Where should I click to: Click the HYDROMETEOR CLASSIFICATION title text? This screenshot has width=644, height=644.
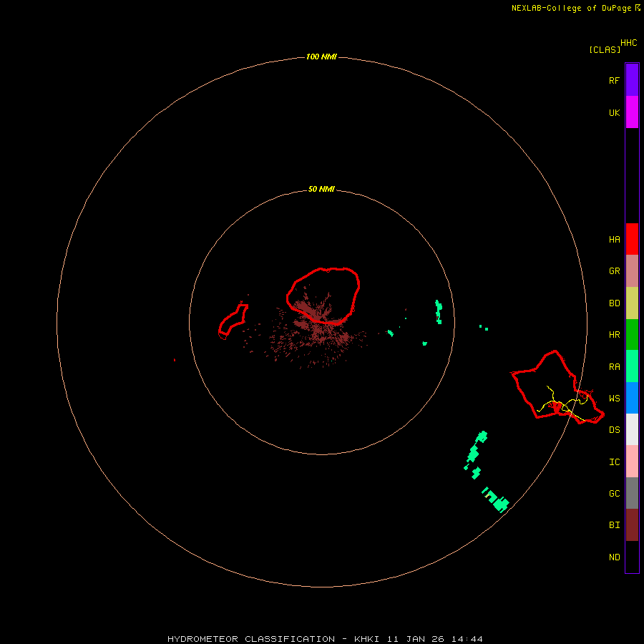(251, 639)
